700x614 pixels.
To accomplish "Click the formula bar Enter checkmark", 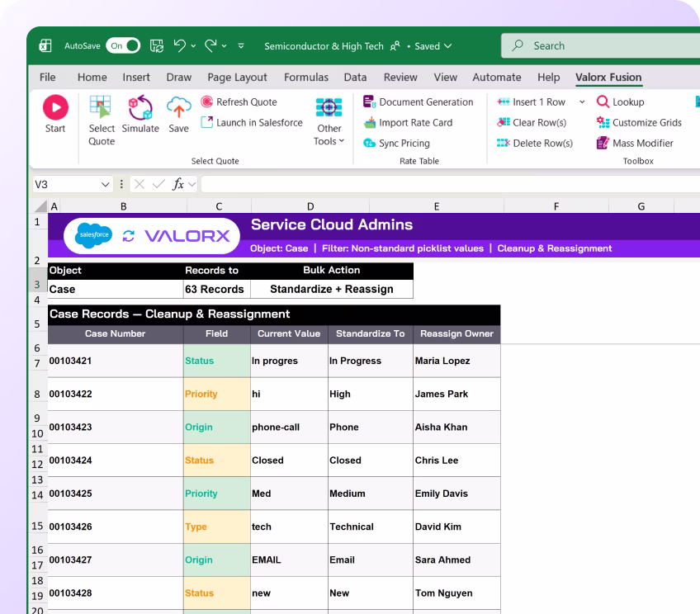I will [x=158, y=184].
